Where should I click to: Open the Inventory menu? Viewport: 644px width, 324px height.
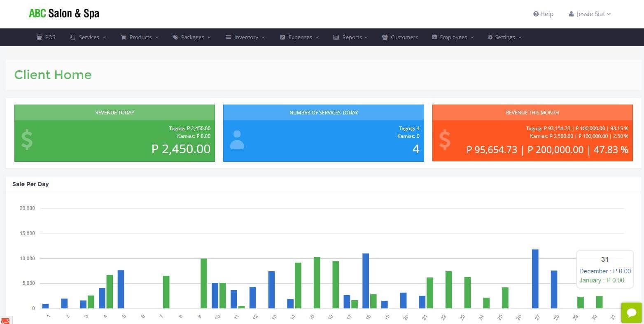coord(245,37)
